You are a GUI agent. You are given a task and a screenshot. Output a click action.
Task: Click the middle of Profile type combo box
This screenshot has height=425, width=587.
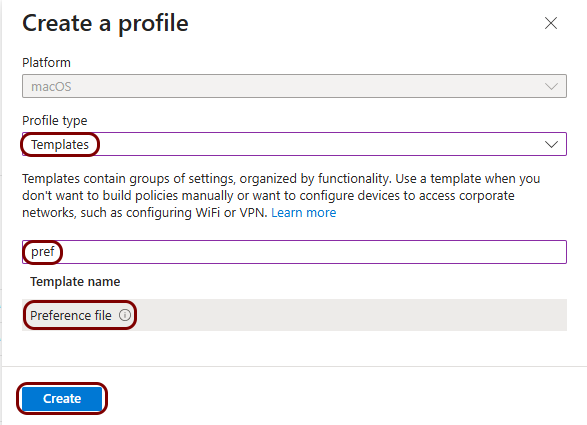click(294, 144)
